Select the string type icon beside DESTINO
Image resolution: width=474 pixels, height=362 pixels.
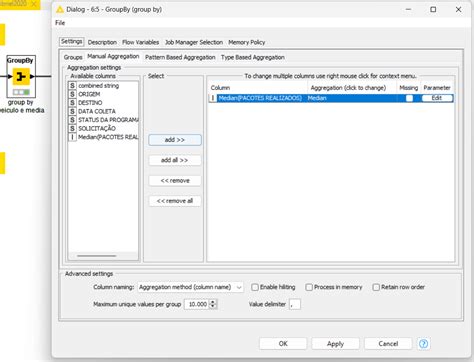[x=72, y=103]
